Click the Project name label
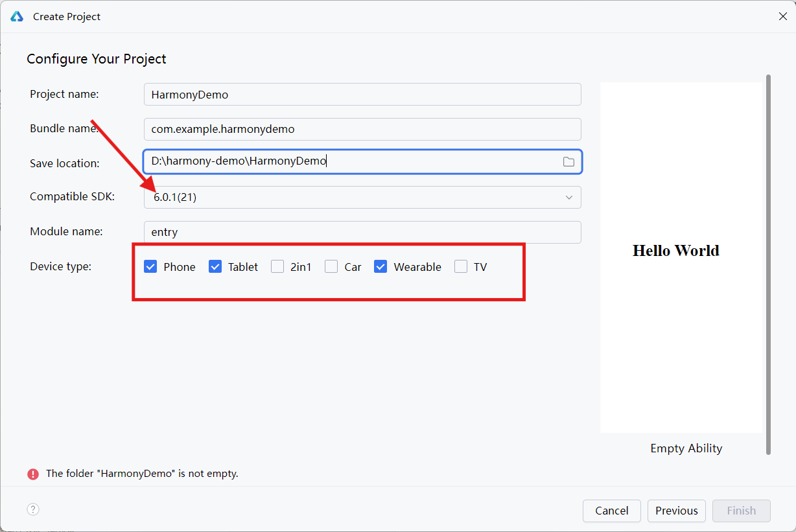This screenshot has width=796, height=532. click(64, 94)
